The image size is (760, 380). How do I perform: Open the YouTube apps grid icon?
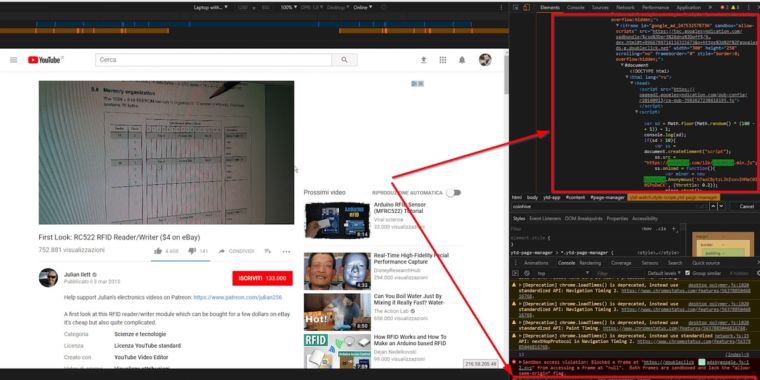443,60
